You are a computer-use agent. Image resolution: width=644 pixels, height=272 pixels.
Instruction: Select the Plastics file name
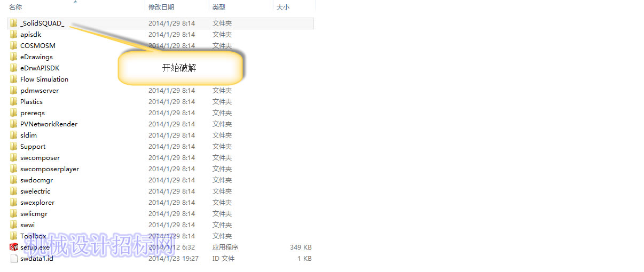click(32, 102)
